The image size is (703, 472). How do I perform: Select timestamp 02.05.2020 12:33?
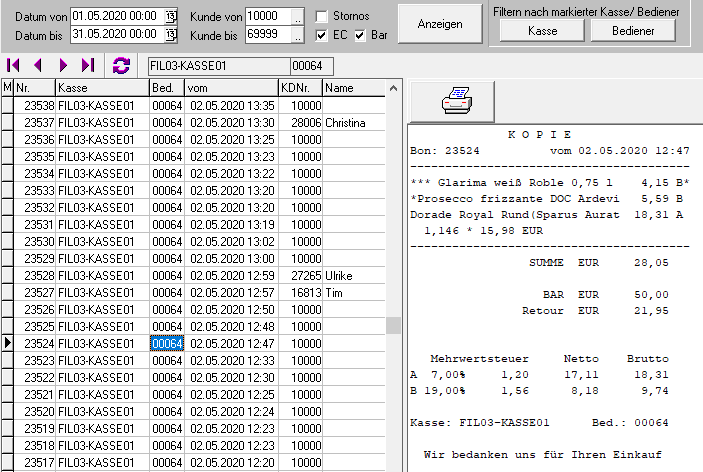(x=232, y=361)
